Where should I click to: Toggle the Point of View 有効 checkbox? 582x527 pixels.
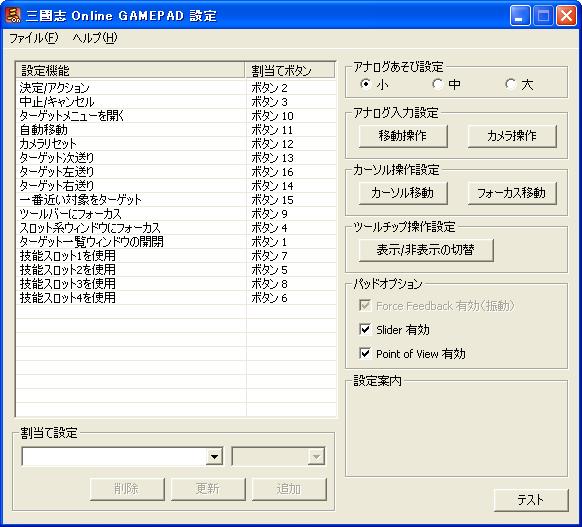coord(365,353)
